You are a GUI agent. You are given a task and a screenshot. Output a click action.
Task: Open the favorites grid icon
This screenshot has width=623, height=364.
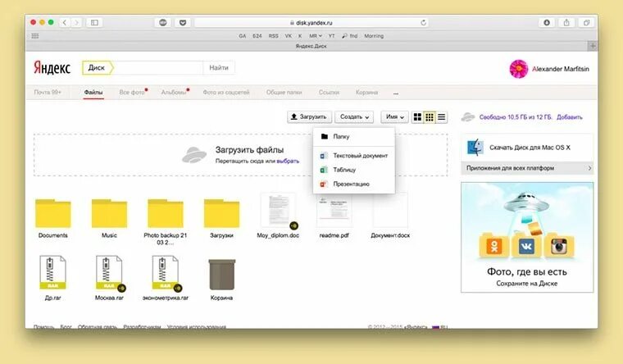click(35, 36)
